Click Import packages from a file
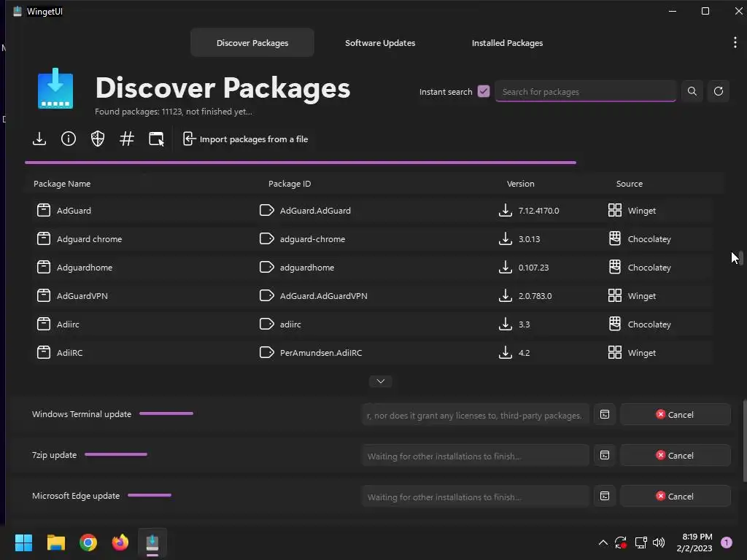Image resolution: width=747 pixels, height=560 pixels. click(245, 139)
